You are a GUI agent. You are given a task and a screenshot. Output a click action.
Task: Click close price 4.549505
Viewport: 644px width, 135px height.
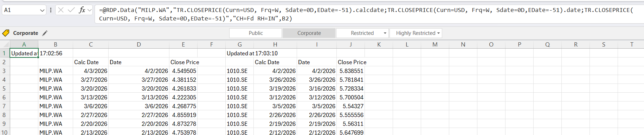pyautogui.click(x=183, y=71)
